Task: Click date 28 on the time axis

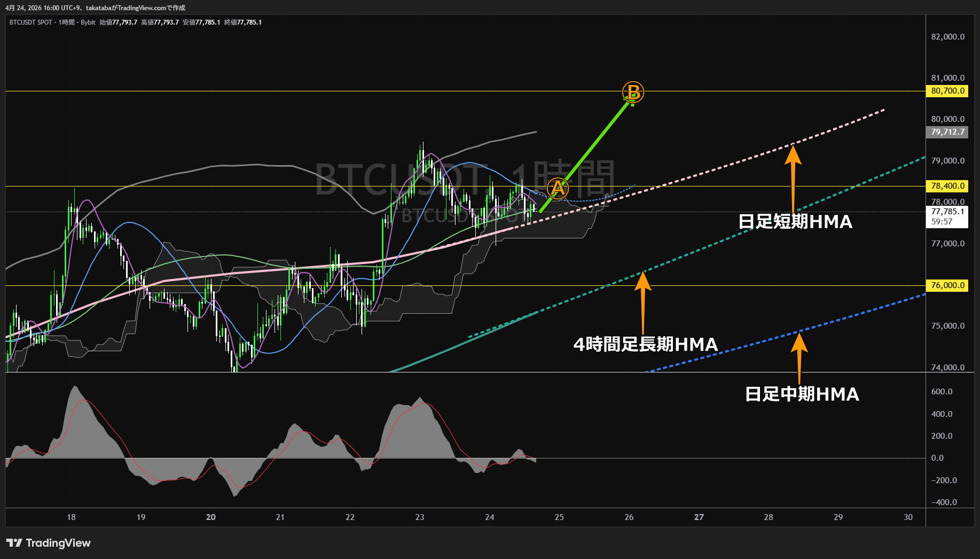Action: (x=769, y=517)
